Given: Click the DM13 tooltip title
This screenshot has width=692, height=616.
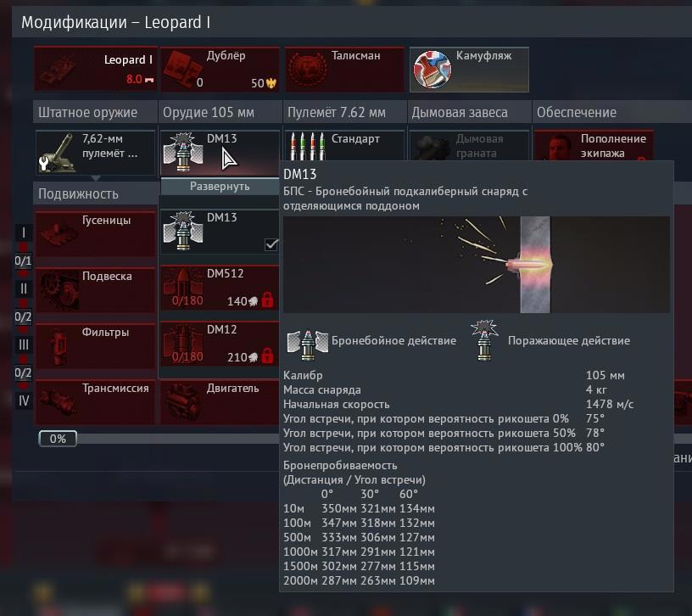Looking at the screenshot, I should pos(299,175).
